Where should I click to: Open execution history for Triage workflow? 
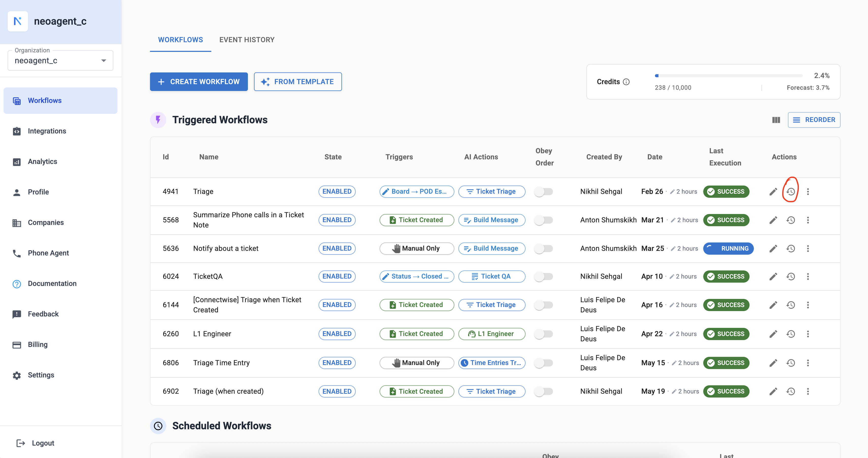(790, 192)
